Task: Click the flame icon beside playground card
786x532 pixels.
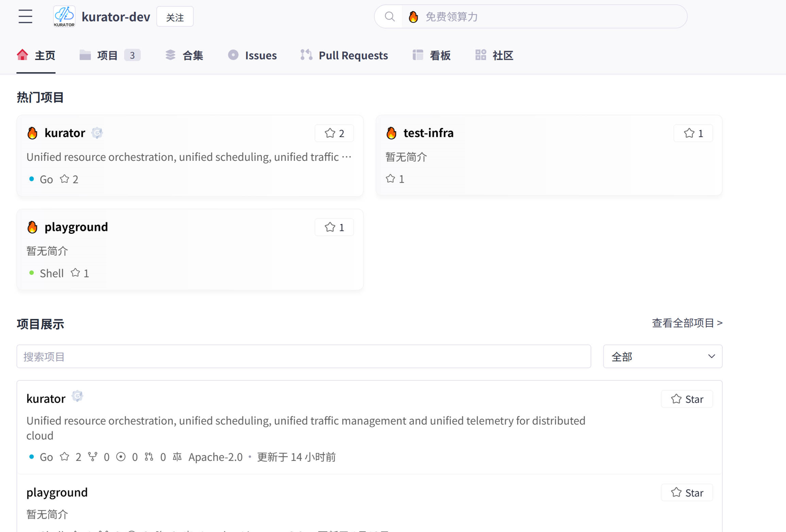Action: (32, 227)
